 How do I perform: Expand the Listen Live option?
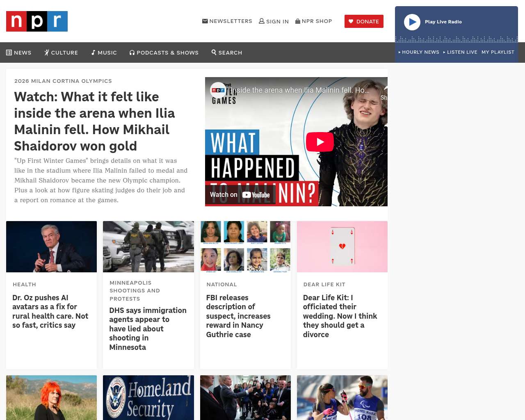point(460,52)
